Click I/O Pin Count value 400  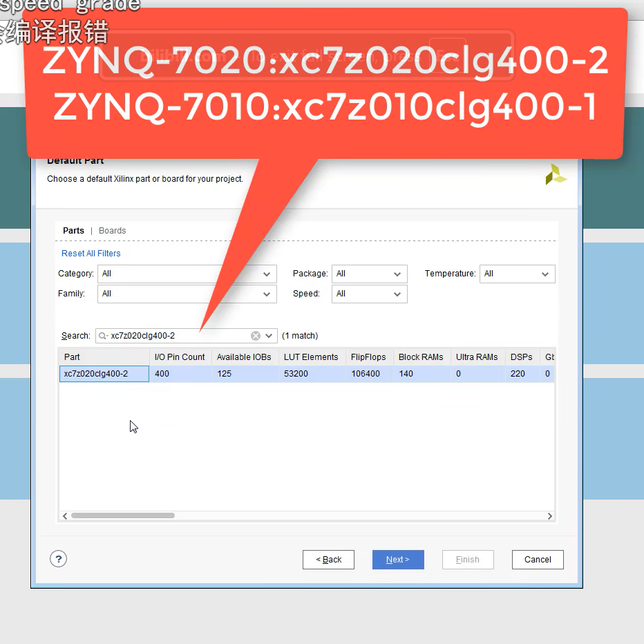click(180, 374)
